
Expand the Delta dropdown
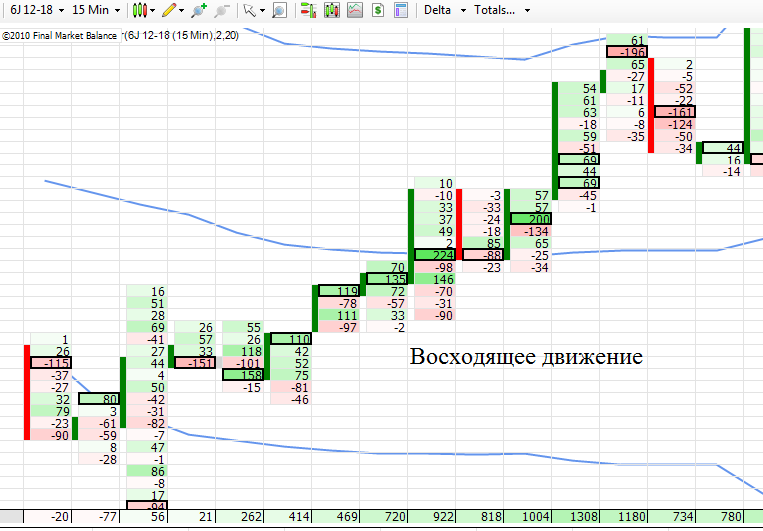coord(445,10)
